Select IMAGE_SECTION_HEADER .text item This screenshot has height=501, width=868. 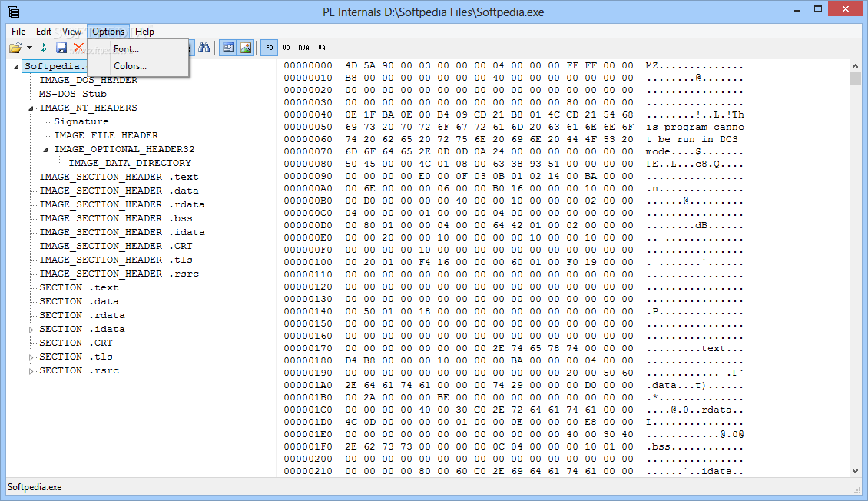tap(118, 177)
